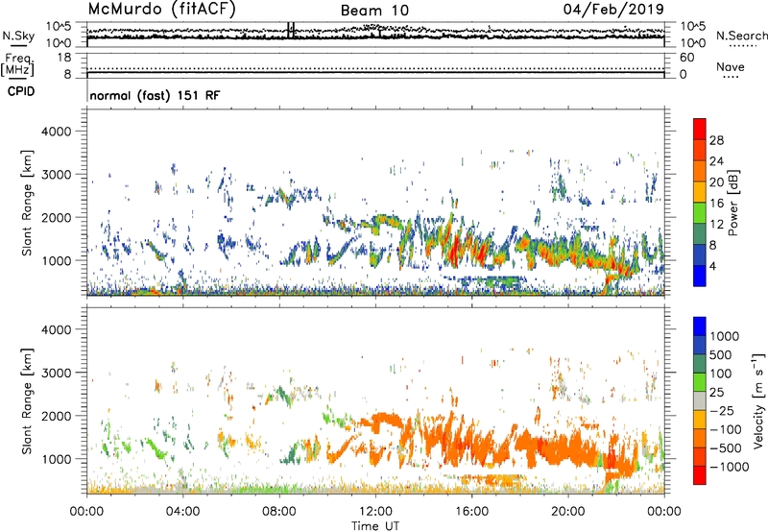The image size is (768, 532).
Task: Select the text "normal (fast) 151 RF"
Action: click(155, 95)
